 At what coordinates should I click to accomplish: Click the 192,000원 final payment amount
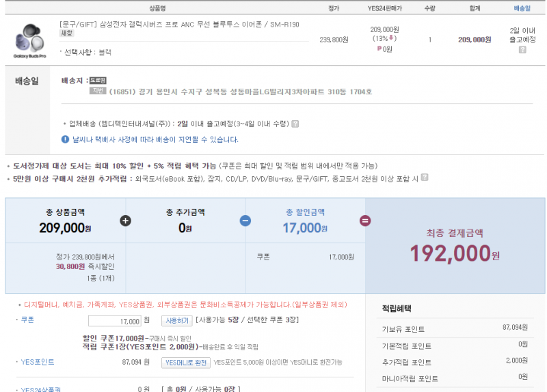pyautogui.click(x=455, y=253)
